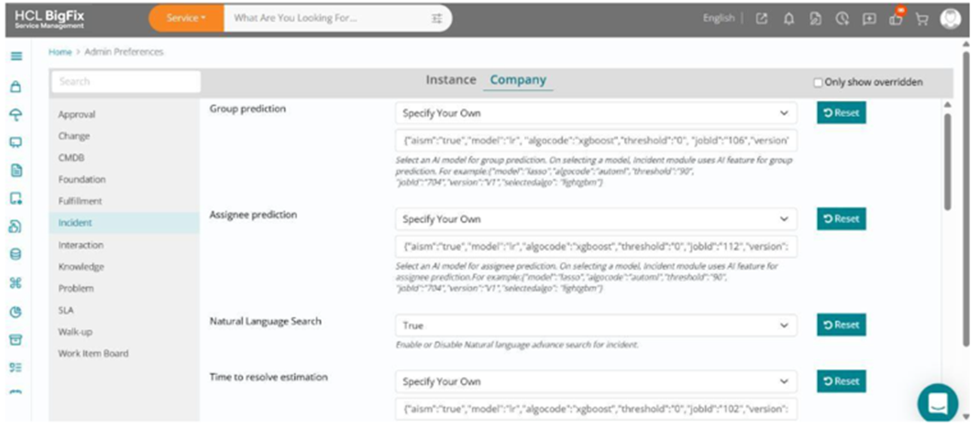Focus the admin preferences Search field
Screen dimensions: 980x431
coord(126,82)
